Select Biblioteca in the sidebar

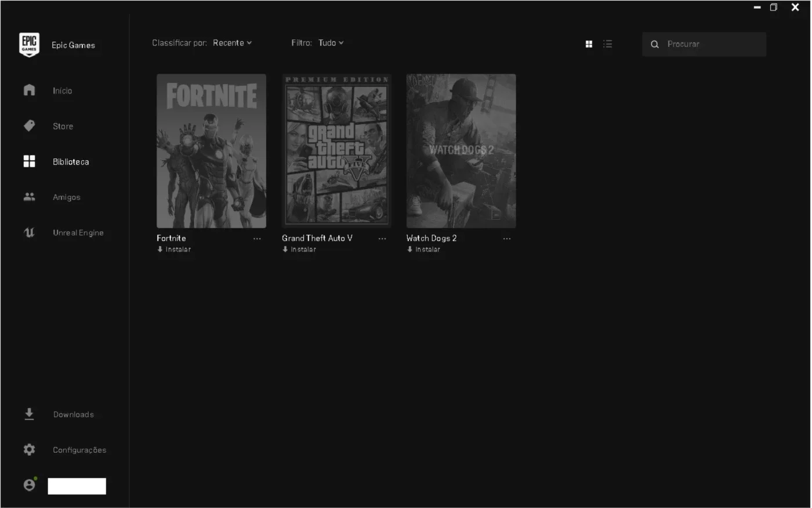click(x=71, y=162)
